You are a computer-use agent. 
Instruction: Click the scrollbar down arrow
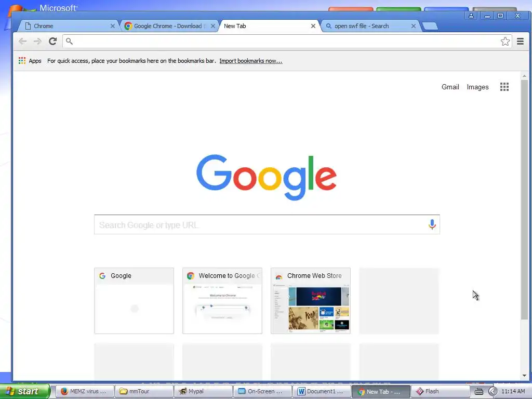524,376
